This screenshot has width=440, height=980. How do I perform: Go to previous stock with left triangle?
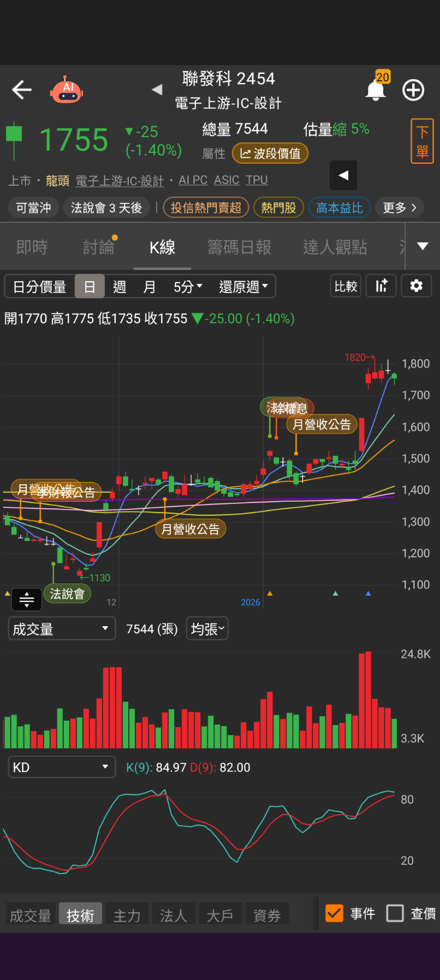click(x=157, y=90)
